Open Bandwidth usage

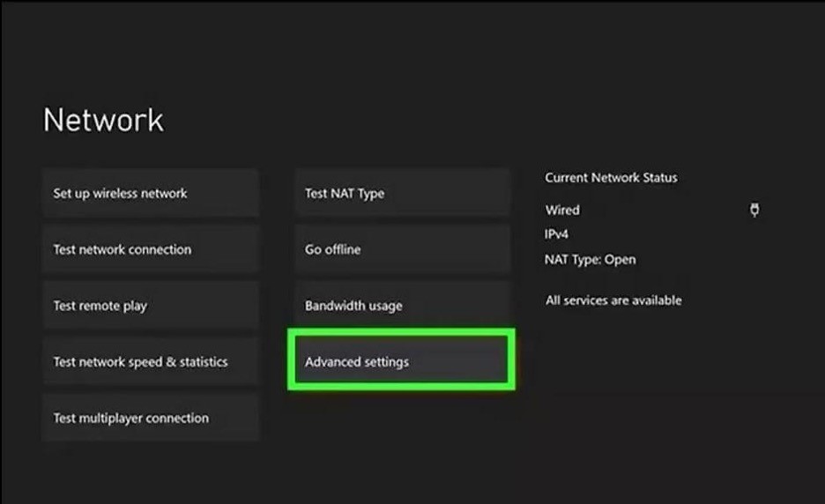point(401,306)
